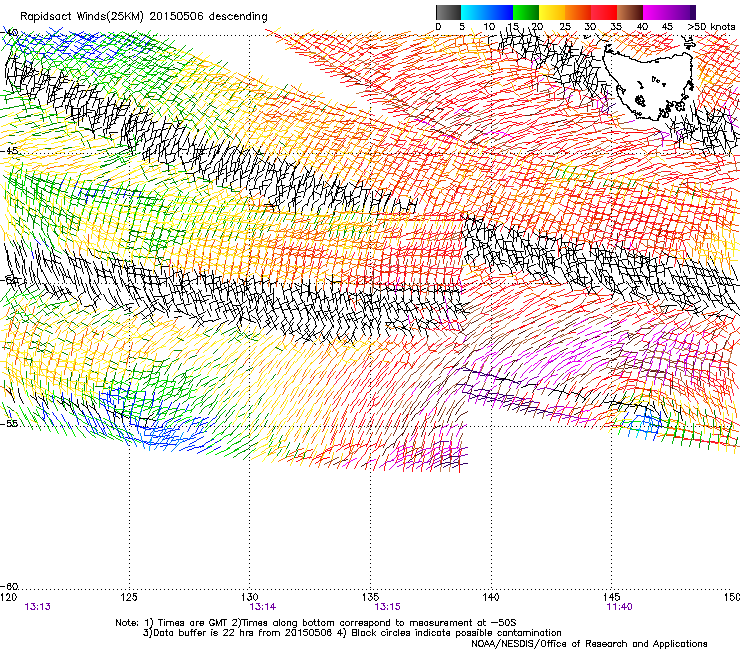Click the 135 longitude axis label

[x=370, y=597]
